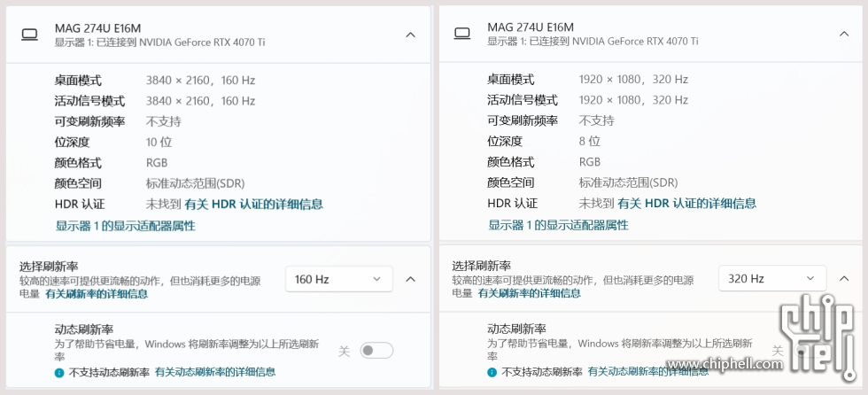868x395 pixels.
Task: Click the 活动信号模式 value 1920 × 1080, 320 Hz
Action: click(633, 100)
